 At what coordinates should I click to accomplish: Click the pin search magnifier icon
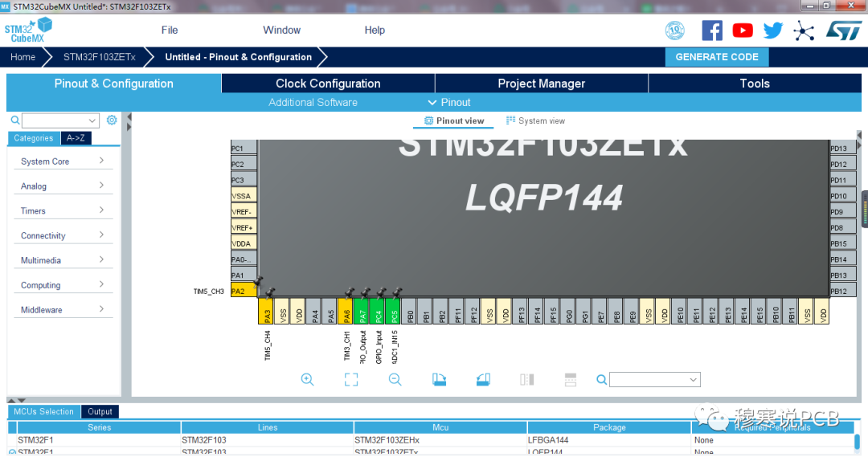[x=601, y=380]
